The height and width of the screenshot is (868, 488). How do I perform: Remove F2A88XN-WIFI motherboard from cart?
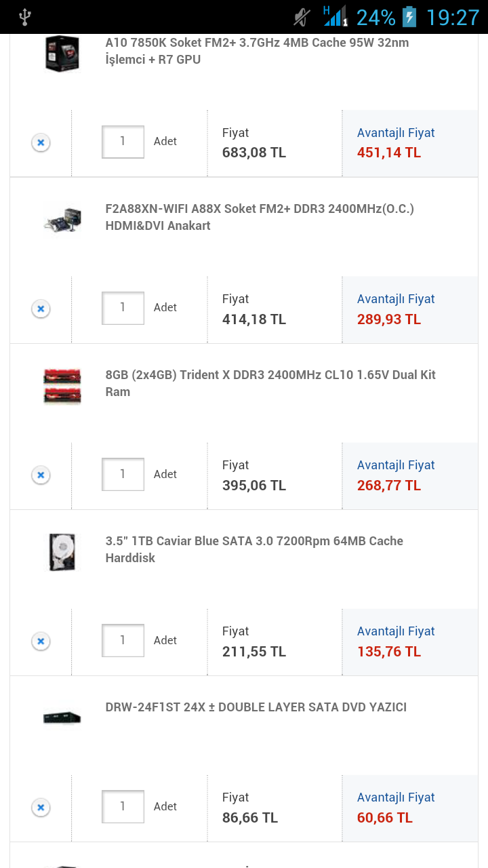click(x=41, y=309)
